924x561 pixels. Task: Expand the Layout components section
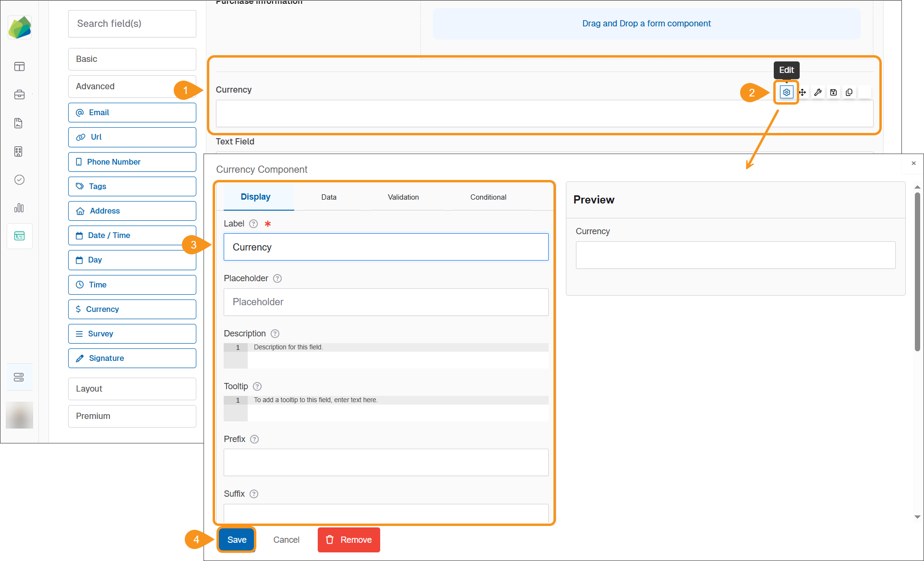tap(132, 389)
